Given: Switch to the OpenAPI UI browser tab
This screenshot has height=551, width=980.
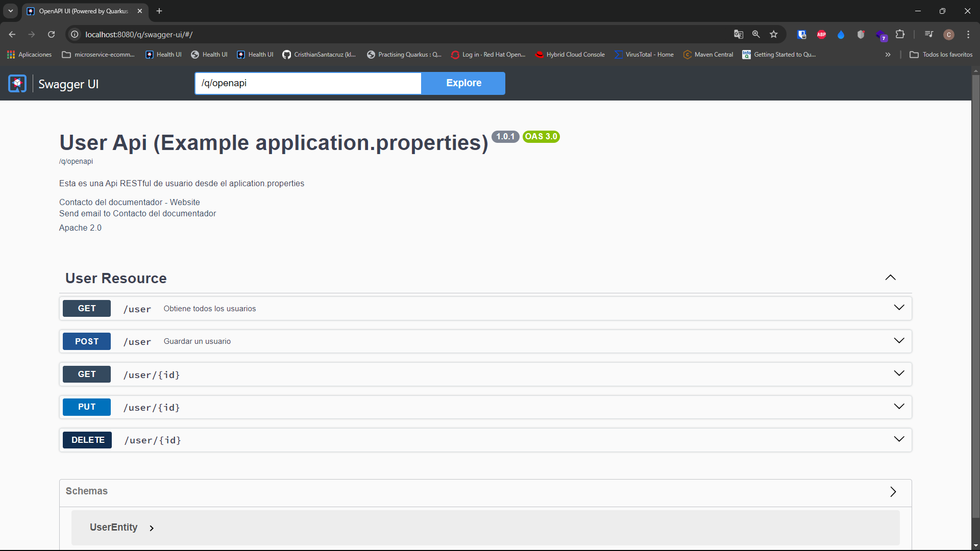Looking at the screenshot, I should [82, 11].
